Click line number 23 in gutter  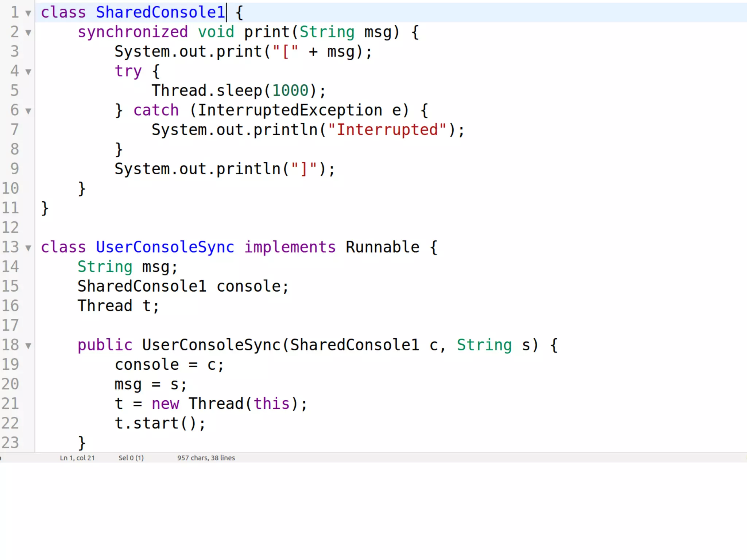click(x=10, y=443)
